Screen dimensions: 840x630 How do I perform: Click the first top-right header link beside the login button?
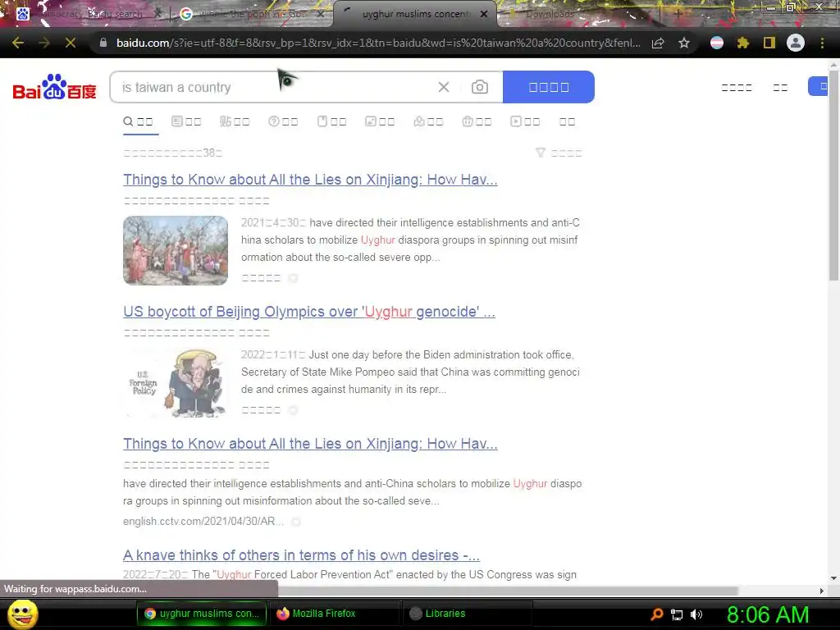[x=737, y=87]
